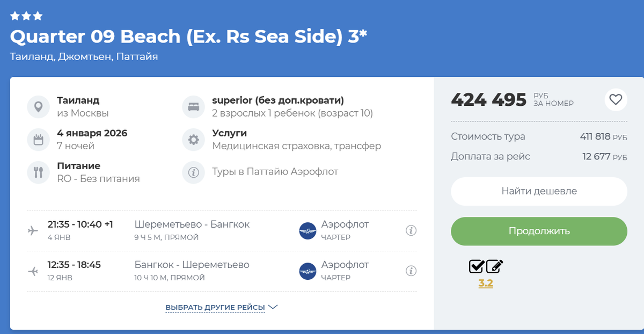Open info icon for the Бангкок - Шереметьево flight
The width and height of the screenshot is (644, 334).
[x=411, y=271]
